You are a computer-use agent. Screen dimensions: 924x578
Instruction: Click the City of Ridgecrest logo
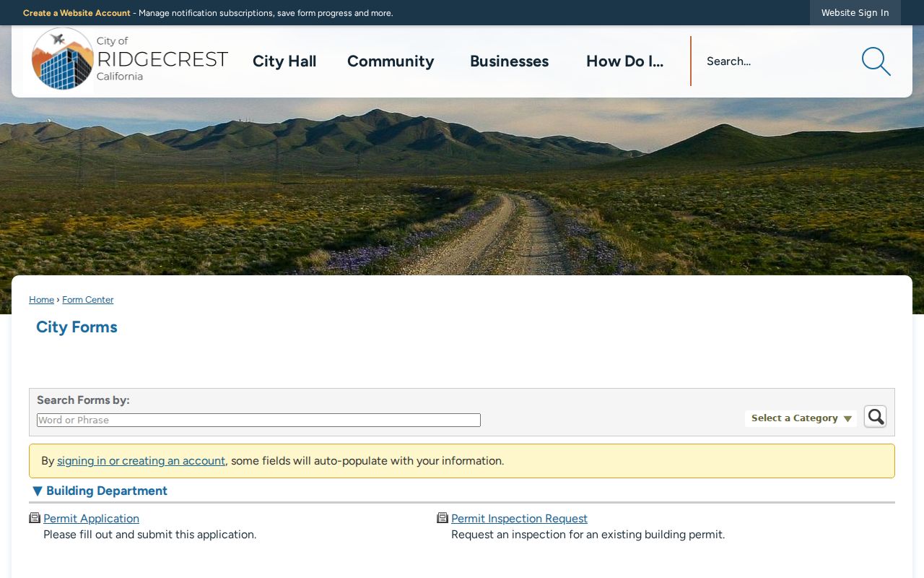coord(130,59)
